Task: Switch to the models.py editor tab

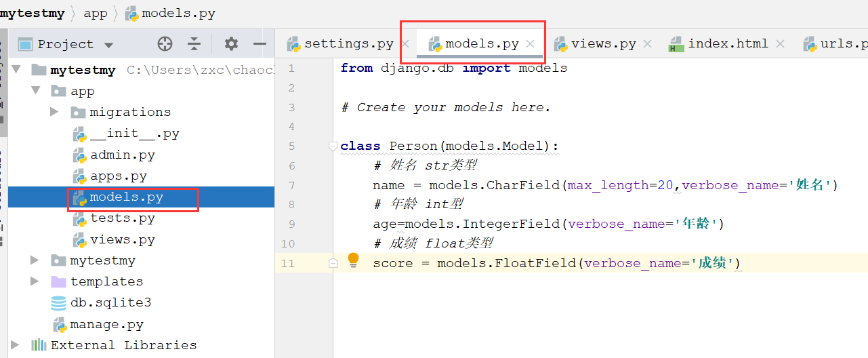Action: point(482,44)
